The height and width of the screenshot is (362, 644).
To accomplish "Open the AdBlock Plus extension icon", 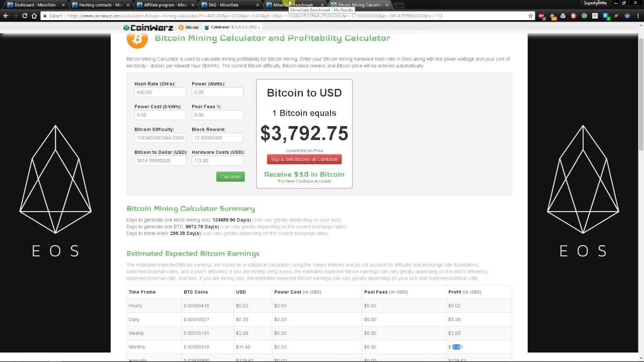I will click(x=542, y=16).
